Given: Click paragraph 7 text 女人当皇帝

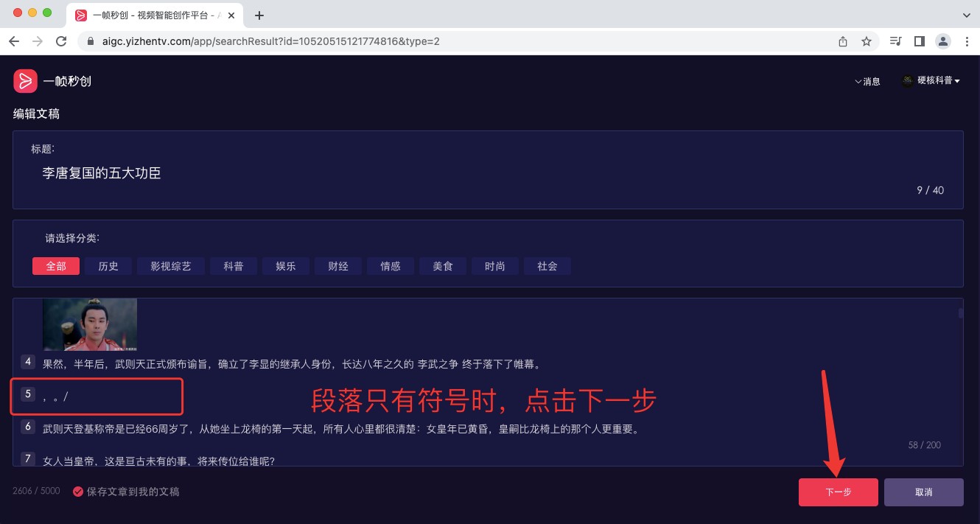Looking at the screenshot, I should 158,461.
